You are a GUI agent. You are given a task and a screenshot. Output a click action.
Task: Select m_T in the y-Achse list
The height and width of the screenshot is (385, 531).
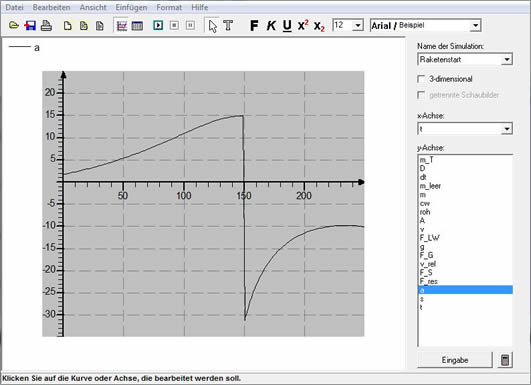[466, 160]
